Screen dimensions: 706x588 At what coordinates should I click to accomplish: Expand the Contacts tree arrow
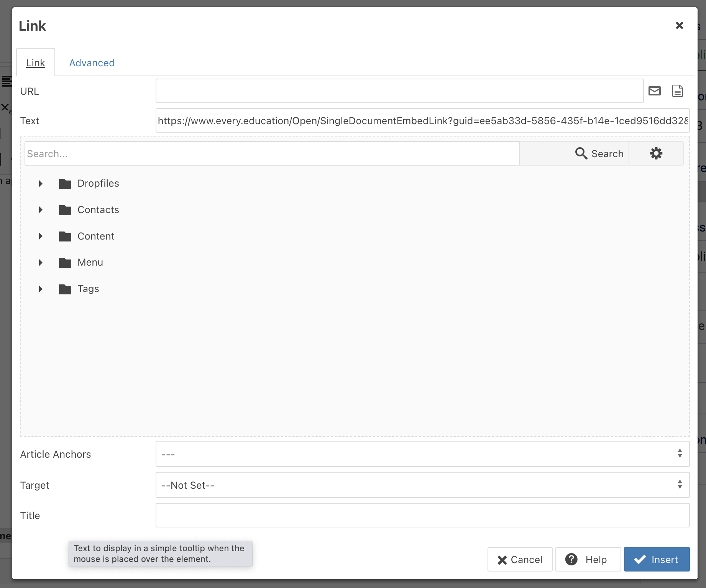point(41,210)
